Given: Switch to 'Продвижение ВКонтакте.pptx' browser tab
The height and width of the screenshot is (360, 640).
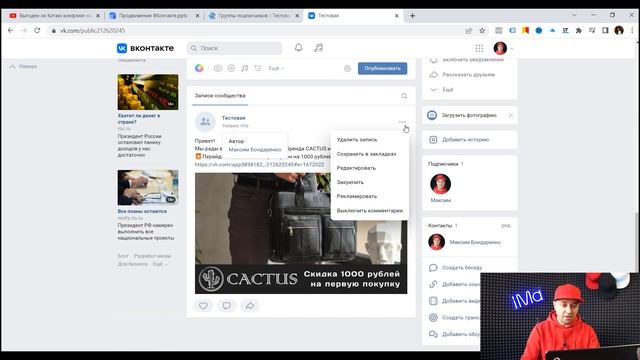Looking at the screenshot, I should pos(154,16).
